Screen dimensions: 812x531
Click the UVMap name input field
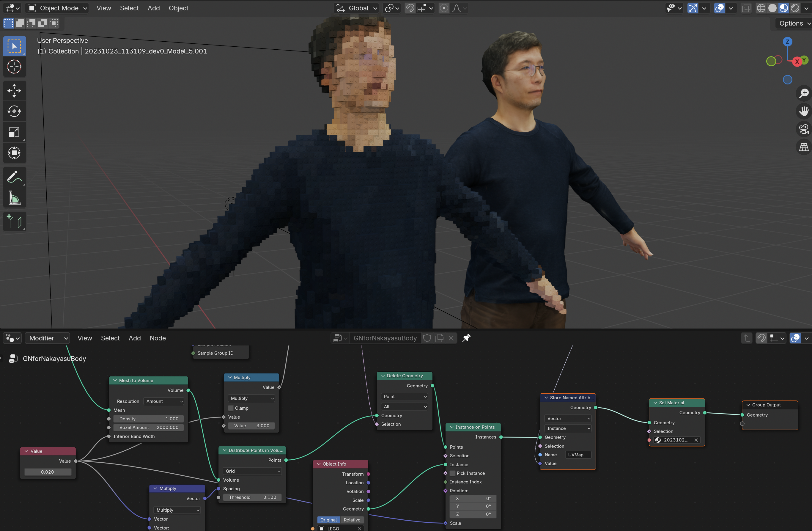[578, 455]
